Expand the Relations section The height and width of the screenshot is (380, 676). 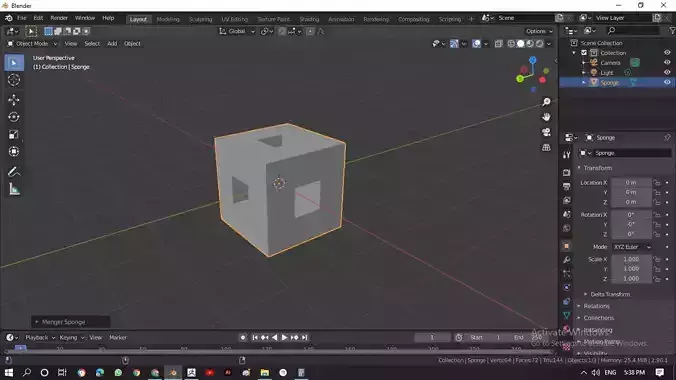(596, 306)
